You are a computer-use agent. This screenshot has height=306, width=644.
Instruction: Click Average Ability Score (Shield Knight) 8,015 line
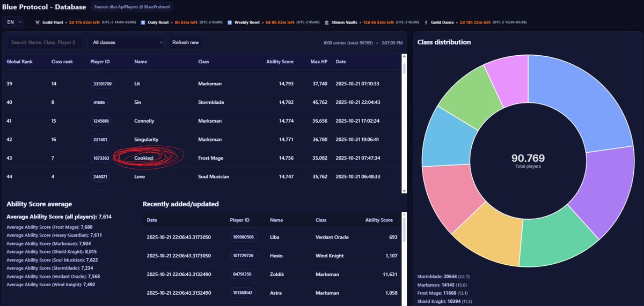coord(52,251)
